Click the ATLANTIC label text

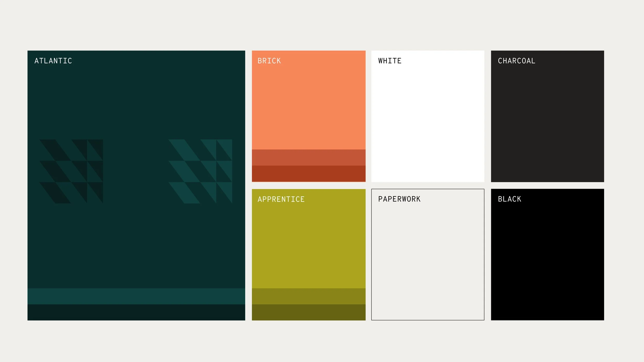(53, 61)
